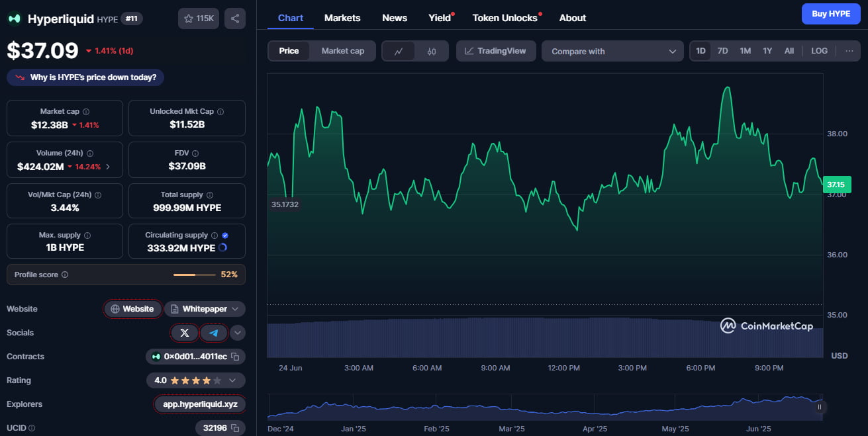Viewport: 868px width, 436px height.
Task: Expand Volume (24h) details chevron
Action: pyautogui.click(x=108, y=167)
